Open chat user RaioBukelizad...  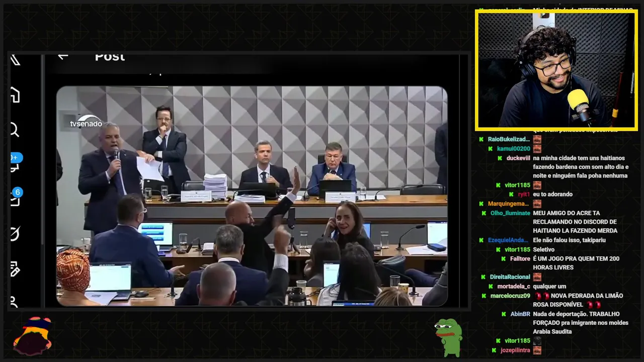pyautogui.click(x=509, y=139)
